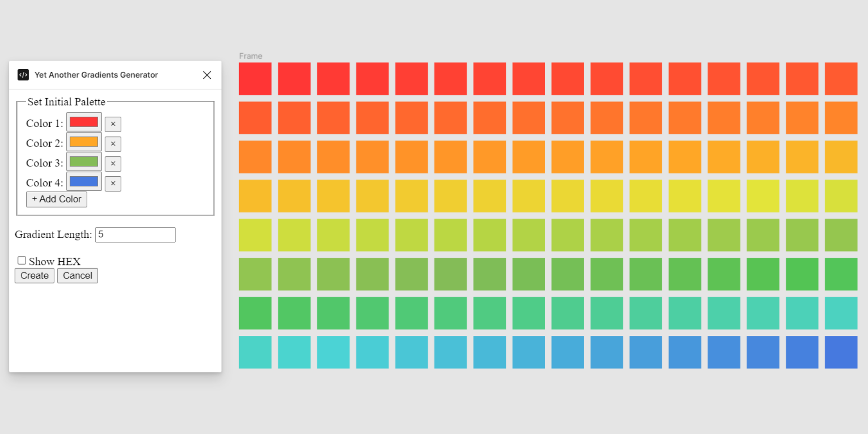
Task: Select the first red square in grid
Action: point(255,79)
